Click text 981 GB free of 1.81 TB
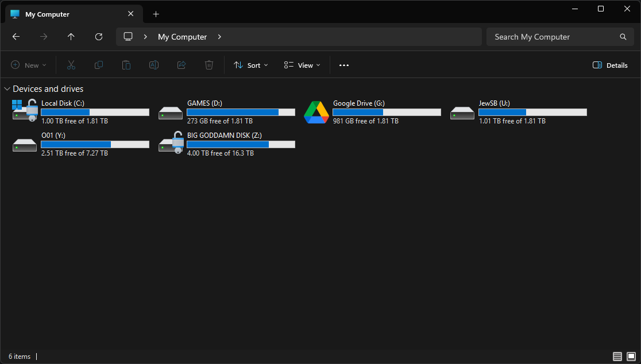The width and height of the screenshot is (641, 364). click(366, 121)
